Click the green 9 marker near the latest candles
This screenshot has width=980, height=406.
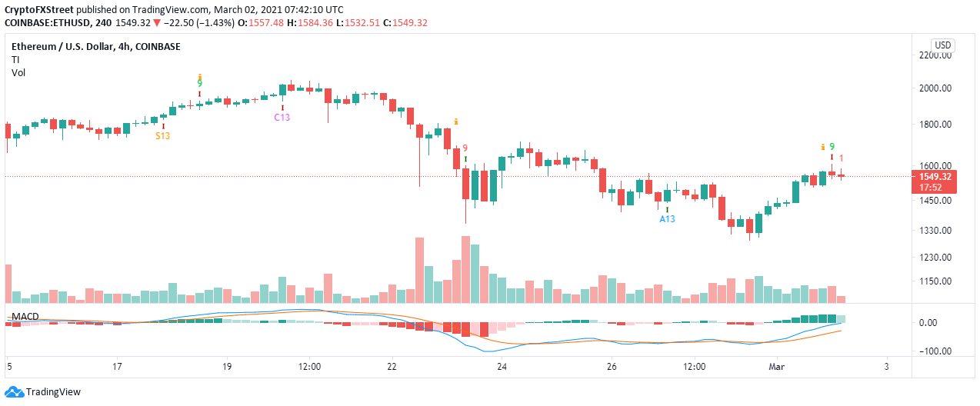(832, 146)
